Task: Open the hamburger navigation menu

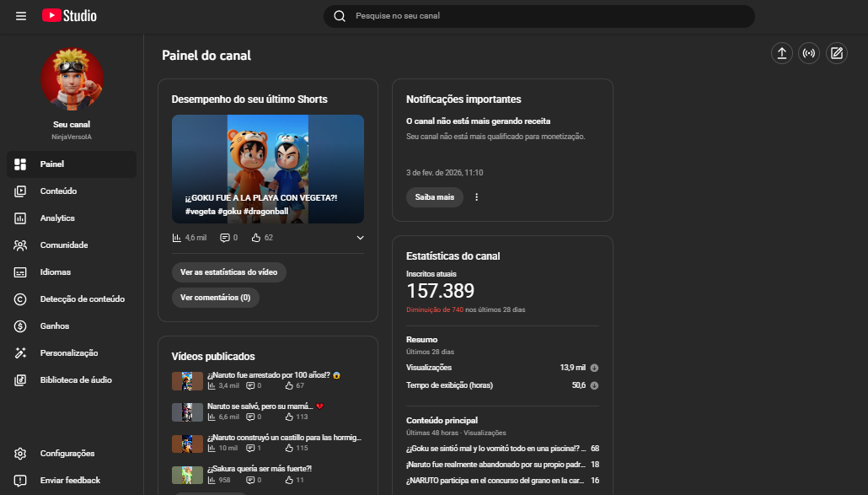Action: pyautogui.click(x=21, y=16)
